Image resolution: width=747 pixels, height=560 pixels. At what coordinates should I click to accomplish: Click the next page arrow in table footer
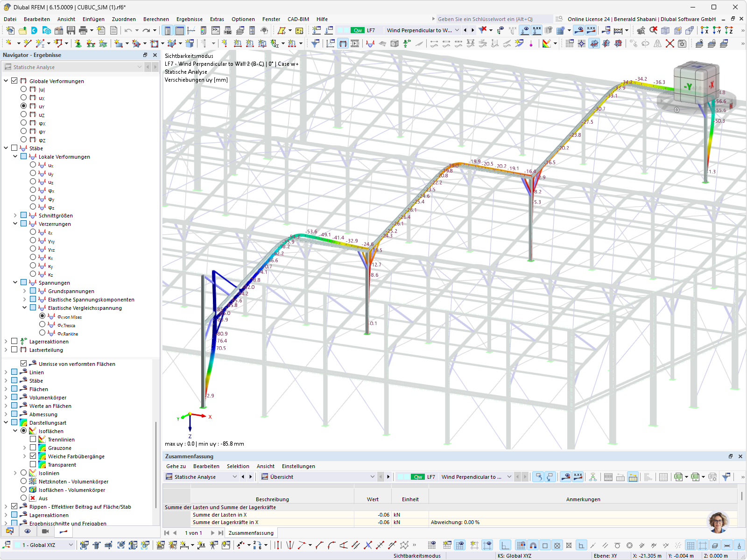coord(212,533)
